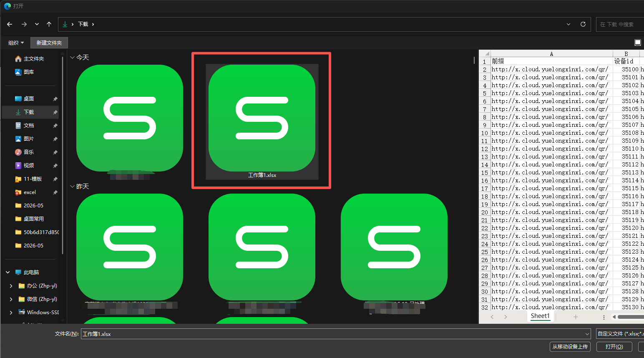644x358 pixels.
Task: Click the forward navigation arrow
Action: (x=24, y=24)
